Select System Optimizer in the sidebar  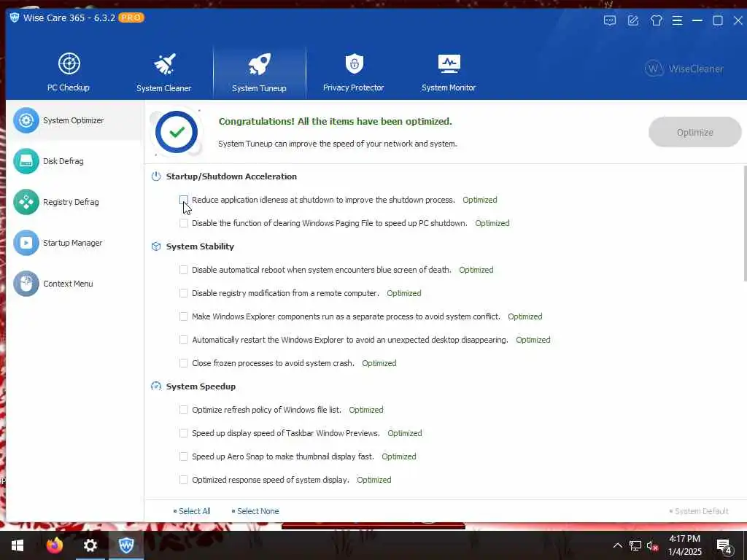tap(75, 120)
